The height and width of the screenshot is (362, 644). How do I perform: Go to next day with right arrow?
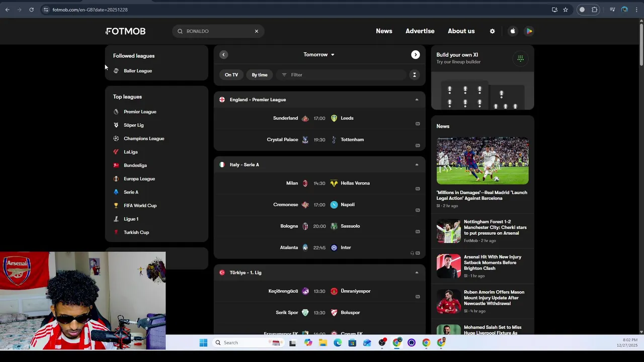(415, 54)
